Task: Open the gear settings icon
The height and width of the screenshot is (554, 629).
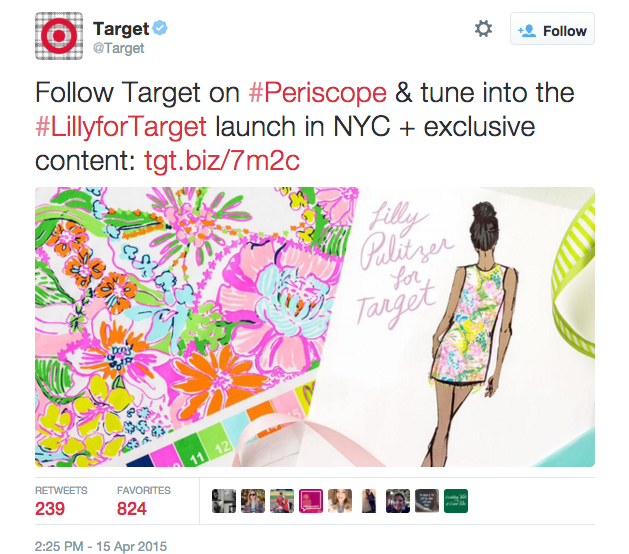Action: click(x=483, y=29)
